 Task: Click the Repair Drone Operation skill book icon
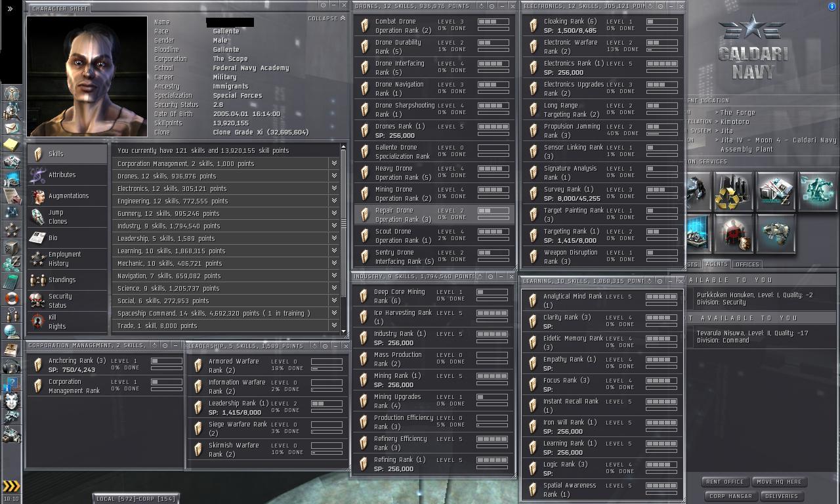(365, 215)
